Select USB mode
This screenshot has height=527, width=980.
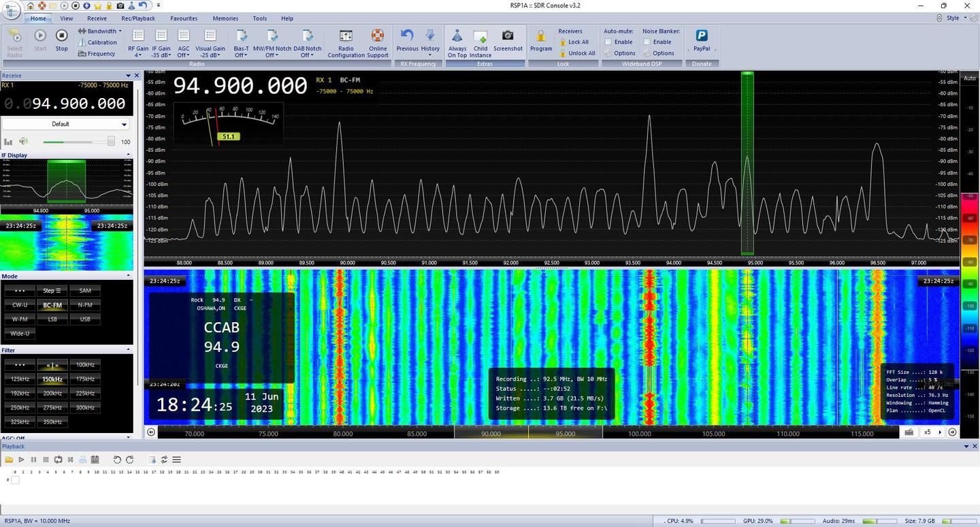coord(85,319)
